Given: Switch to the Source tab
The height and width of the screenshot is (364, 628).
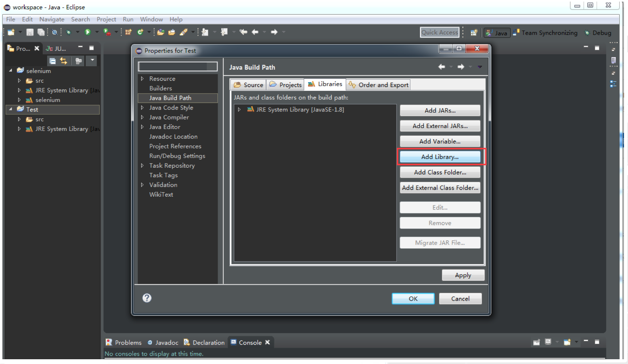Looking at the screenshot, I should 249,85.
